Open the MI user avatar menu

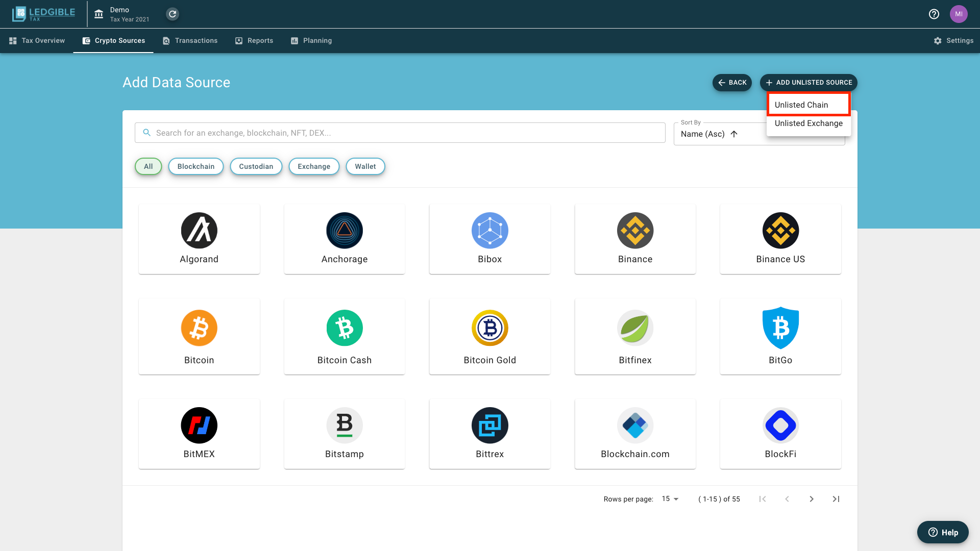point(959,14)
